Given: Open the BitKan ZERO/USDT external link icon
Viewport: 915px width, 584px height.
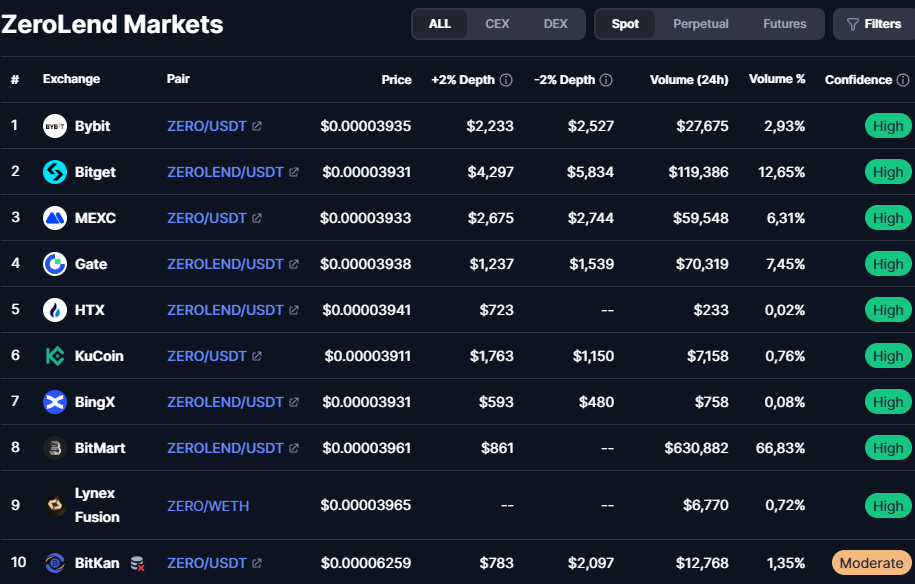Looking at the screenshot, I should pos(257,563).
